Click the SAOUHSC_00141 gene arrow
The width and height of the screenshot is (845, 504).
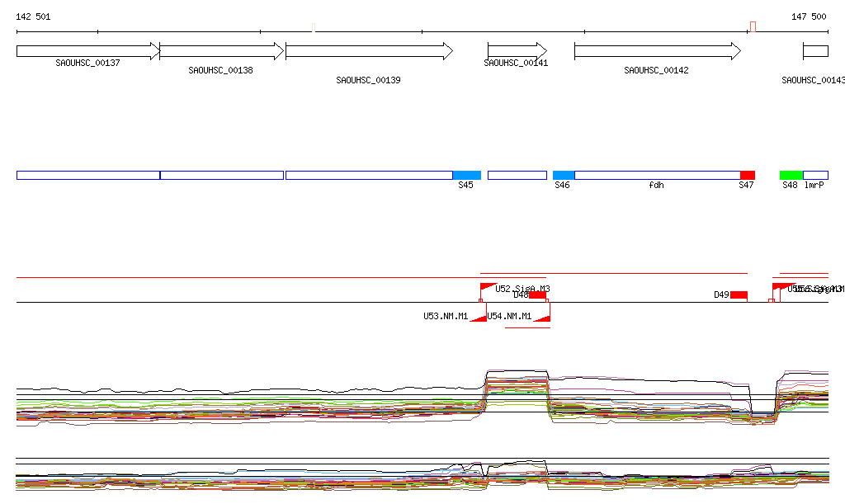coord(517,51)
